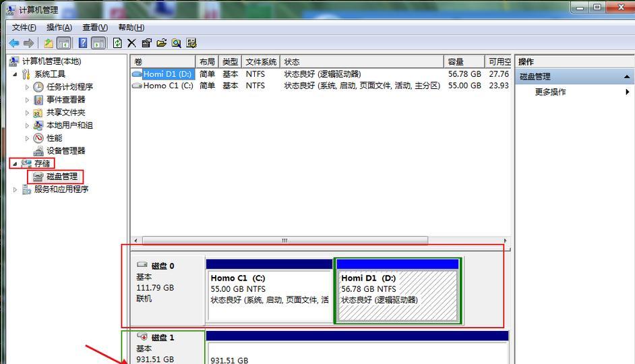635x364 pixels.
Task: Click the Back arrow toolbar icon
Action: 14,43
